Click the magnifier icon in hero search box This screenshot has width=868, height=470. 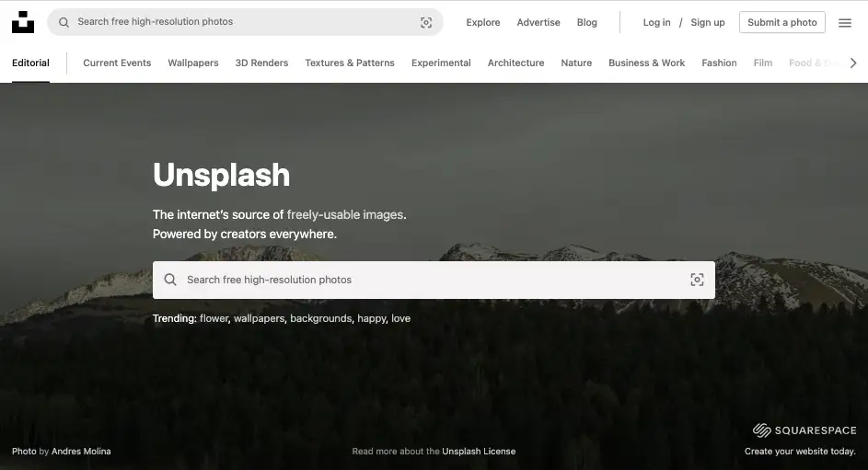170,280
